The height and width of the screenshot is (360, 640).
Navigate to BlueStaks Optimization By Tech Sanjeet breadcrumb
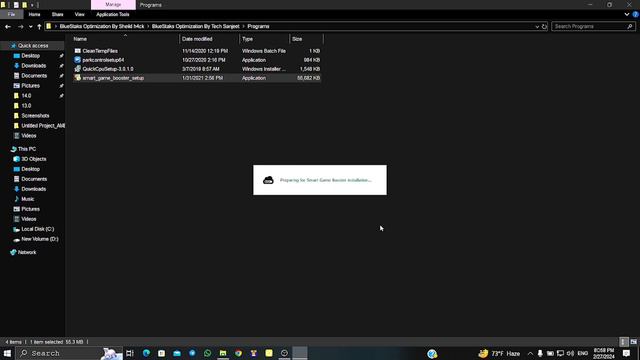[196, 27]
